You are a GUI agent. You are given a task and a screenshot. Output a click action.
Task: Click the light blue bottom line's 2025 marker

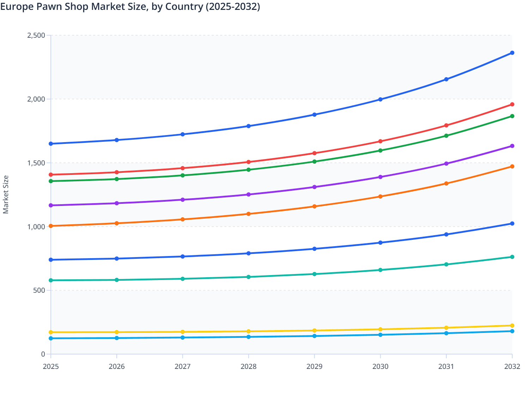click(50, 338)
